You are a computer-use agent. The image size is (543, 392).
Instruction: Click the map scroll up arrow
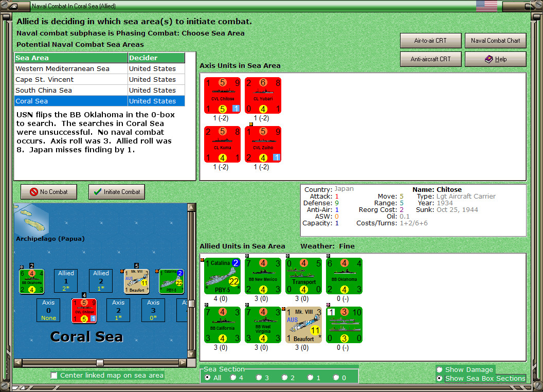click(x=191, y=207)
